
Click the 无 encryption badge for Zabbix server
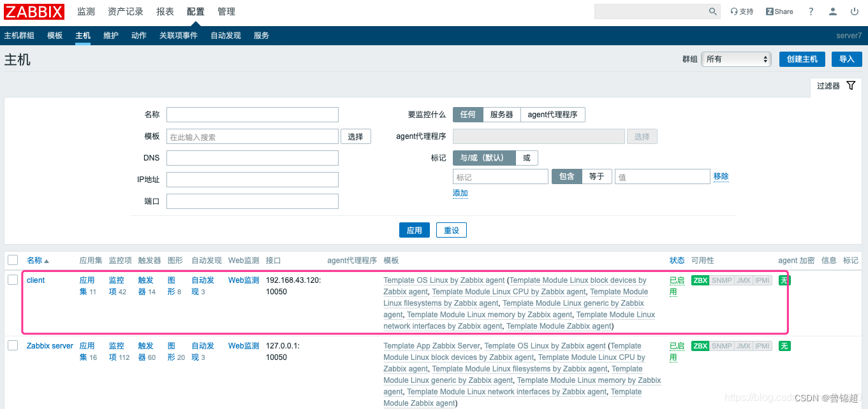click(x=784, y=346)
